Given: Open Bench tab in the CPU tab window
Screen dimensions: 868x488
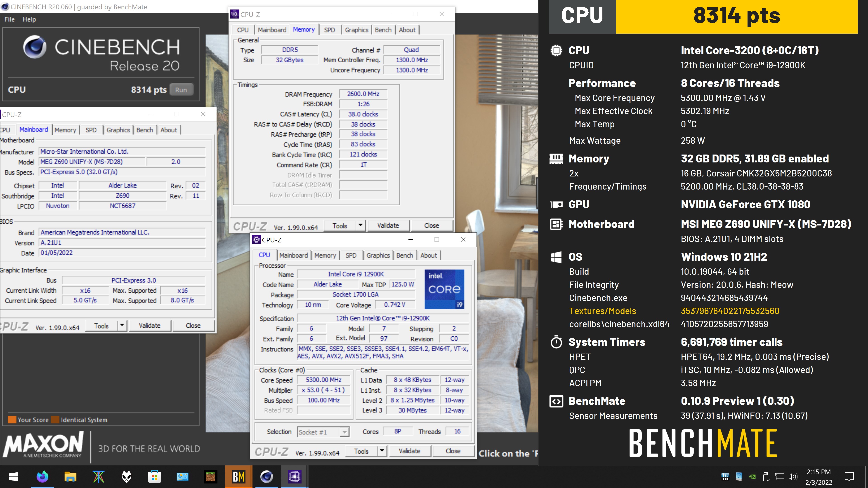Looking at the screenshot, I should tap(404, 255).
